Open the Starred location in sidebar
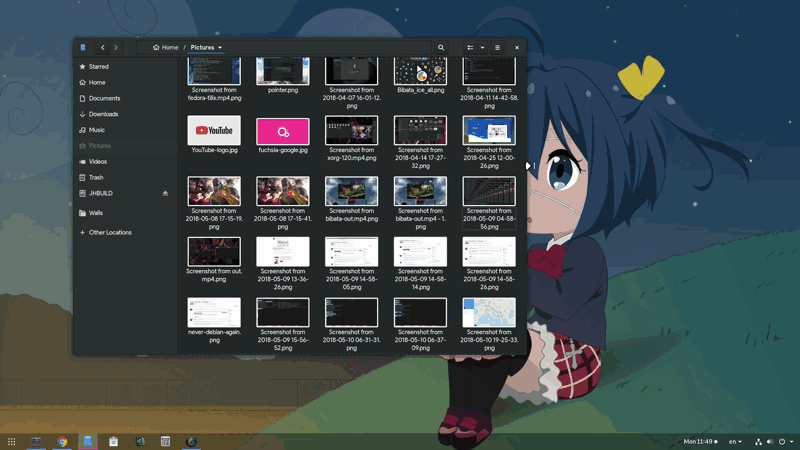This screenshot has width=800, height=450. pyautogui.click(x=98, y=67)
